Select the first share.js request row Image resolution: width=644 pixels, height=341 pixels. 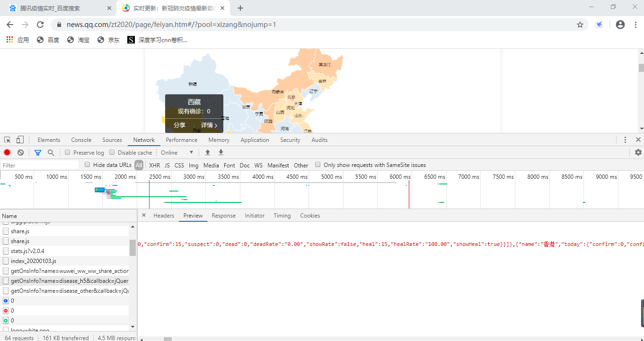(64, 231)
